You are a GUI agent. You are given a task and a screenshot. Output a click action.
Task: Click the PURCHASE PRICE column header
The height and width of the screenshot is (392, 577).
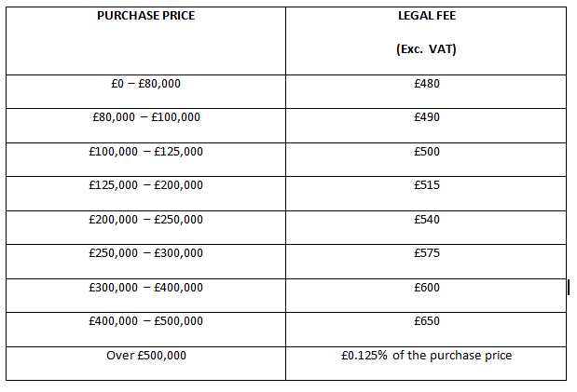145,16
